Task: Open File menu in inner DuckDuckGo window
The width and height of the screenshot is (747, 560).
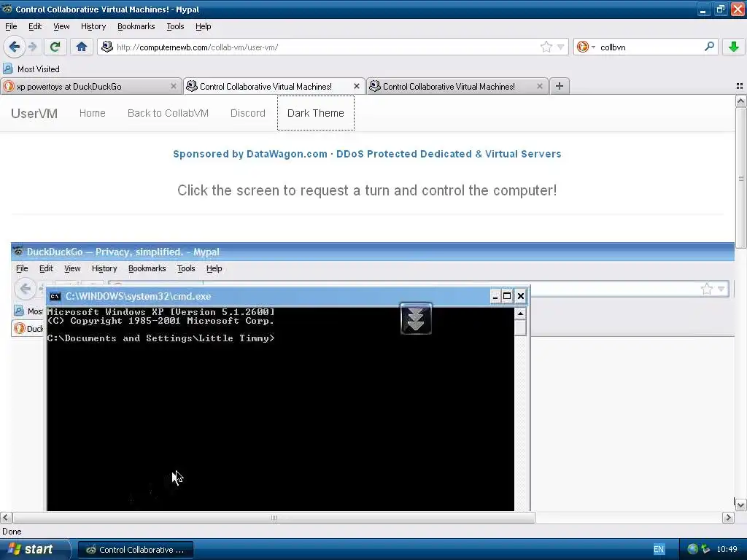Action: 22,268
